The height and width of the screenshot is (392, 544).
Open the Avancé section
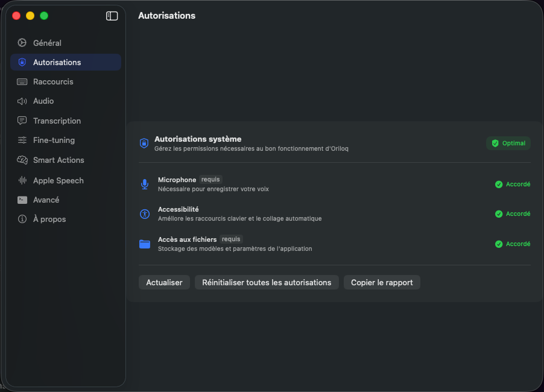coord(66,200)
